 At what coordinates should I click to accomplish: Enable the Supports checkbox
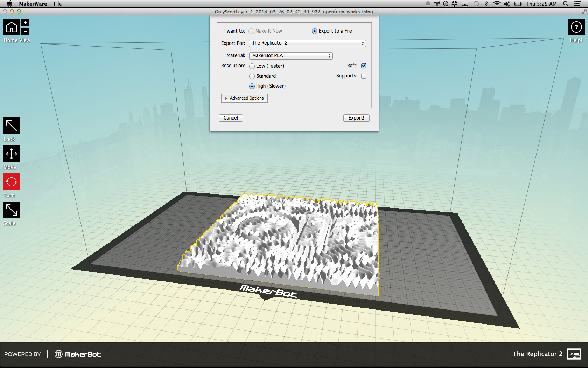coord(364,76)
